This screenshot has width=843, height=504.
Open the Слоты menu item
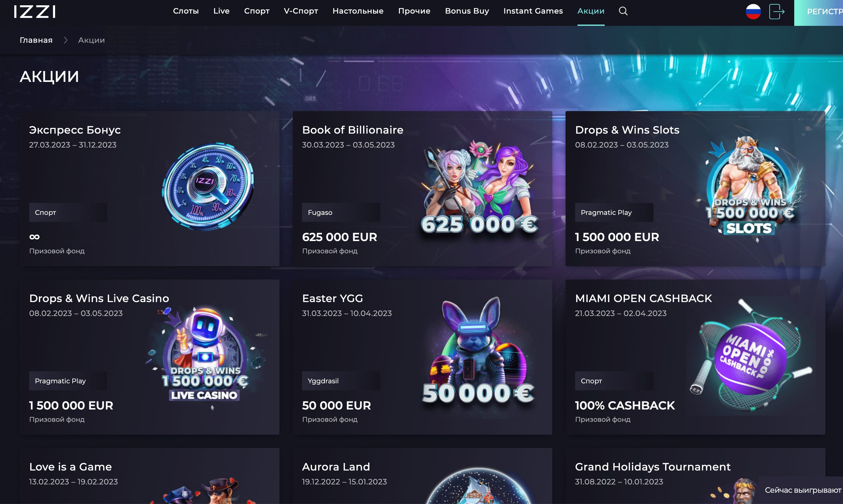click(x=186, y=11)
